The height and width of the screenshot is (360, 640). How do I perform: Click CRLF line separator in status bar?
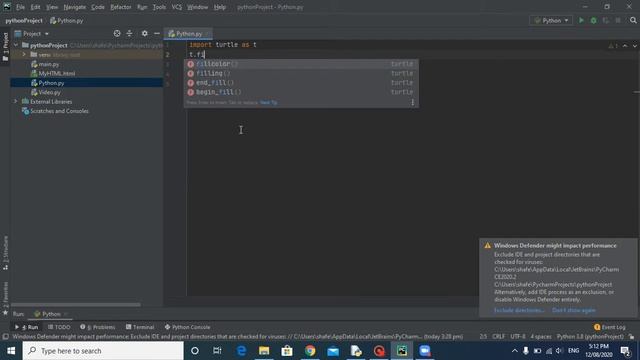(x=498, y=336)
